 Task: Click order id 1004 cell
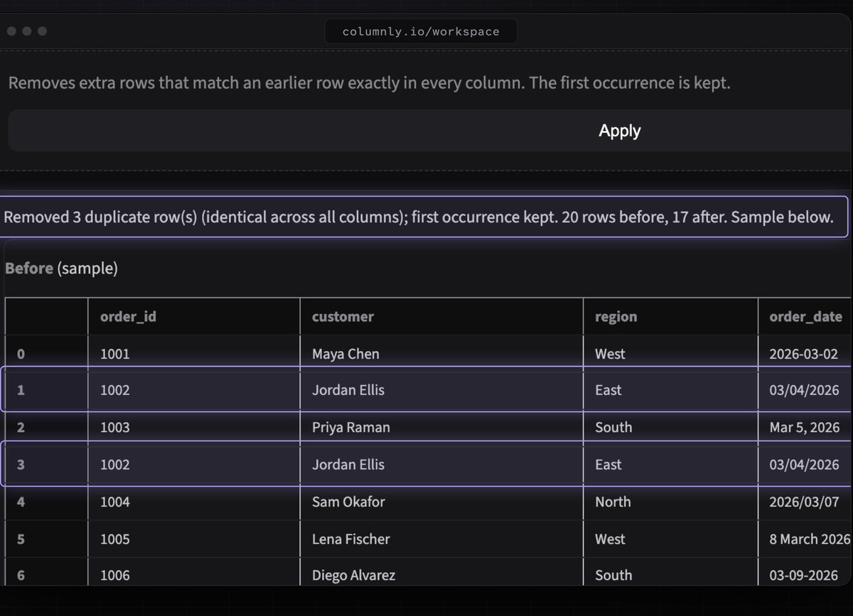tap(194, 502)
